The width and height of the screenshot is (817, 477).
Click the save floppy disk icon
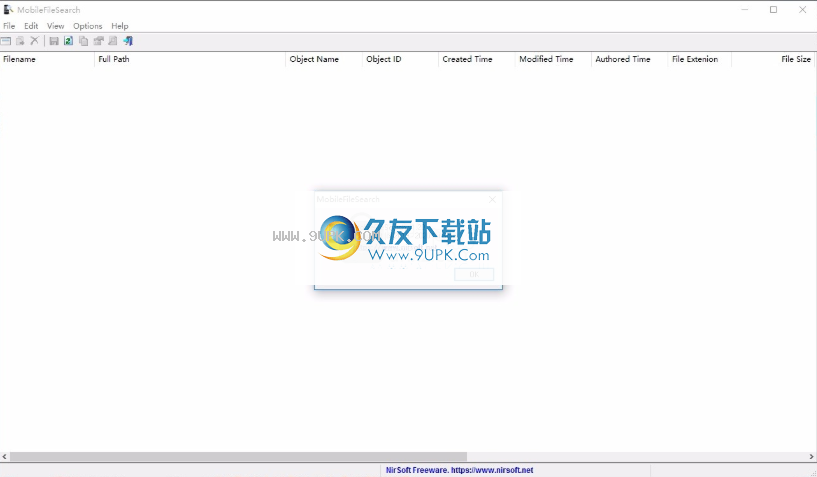click(54, 41)
